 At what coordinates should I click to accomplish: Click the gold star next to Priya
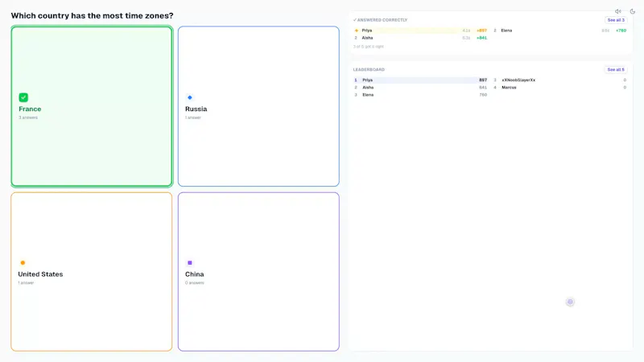[356, 31]
